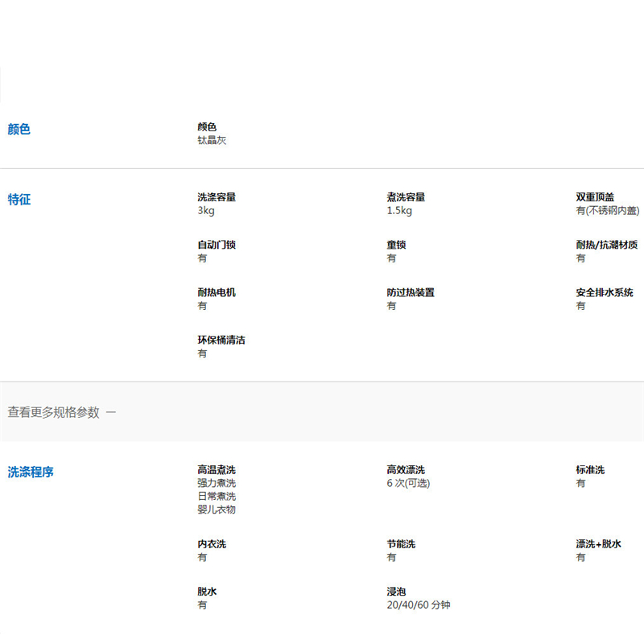
Task: Click the 节能洗 label
Action: point(400,544)
